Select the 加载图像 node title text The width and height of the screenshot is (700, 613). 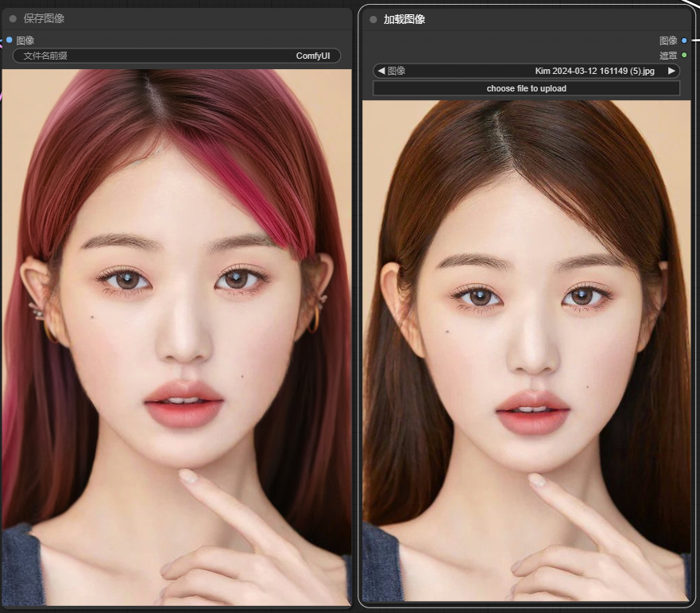pos(404,19)
